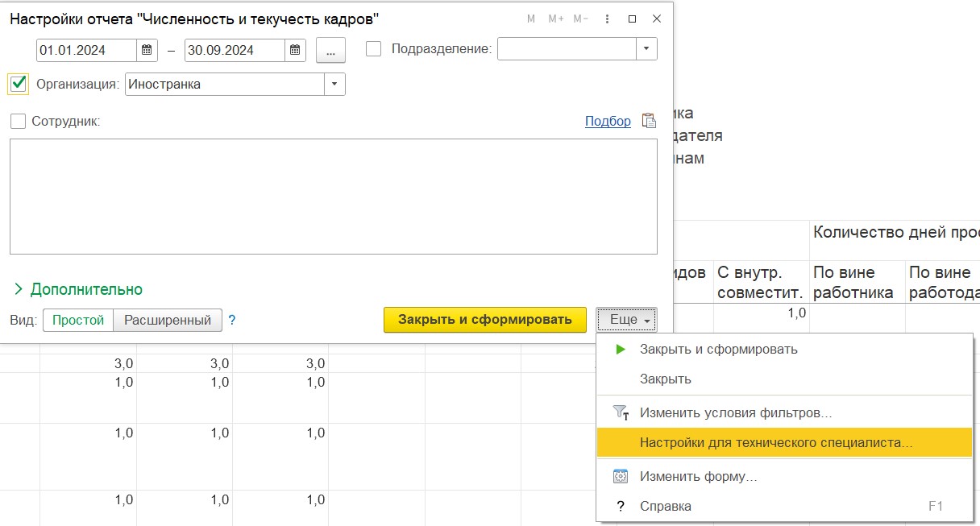Select Настройки для технического специалиста menu item

tap(775, 442)
